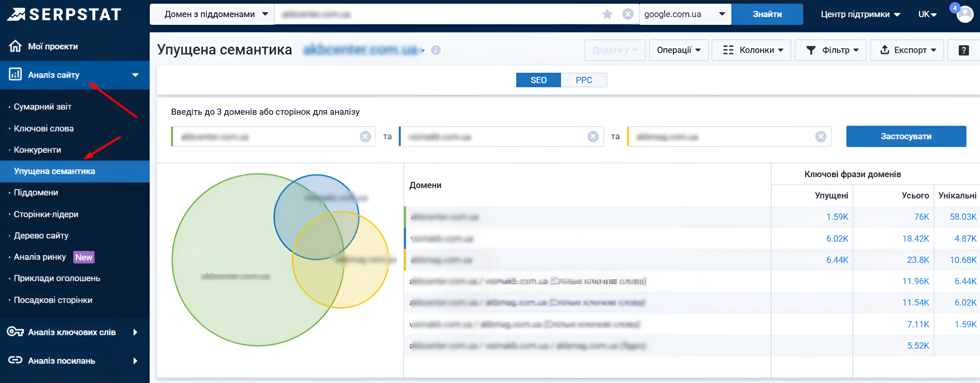The height and width of the screenshot is (383, 980).
Task: Open the 58.03K Унікальні value link
Action: 963,217
